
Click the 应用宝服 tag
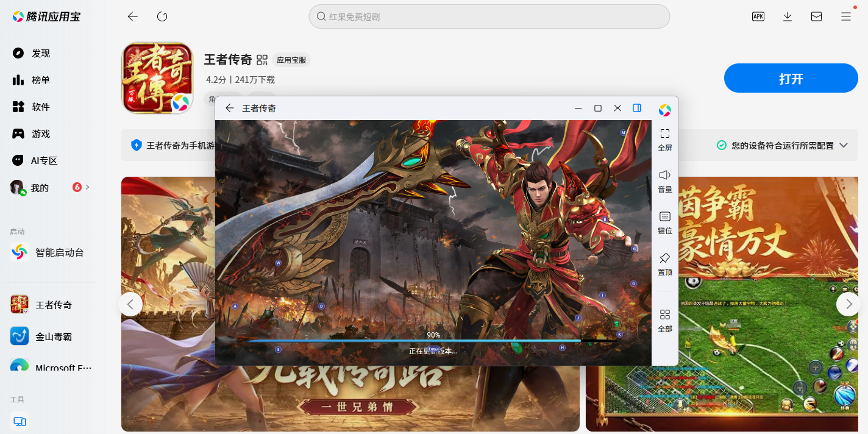click(x=291, y=60)
